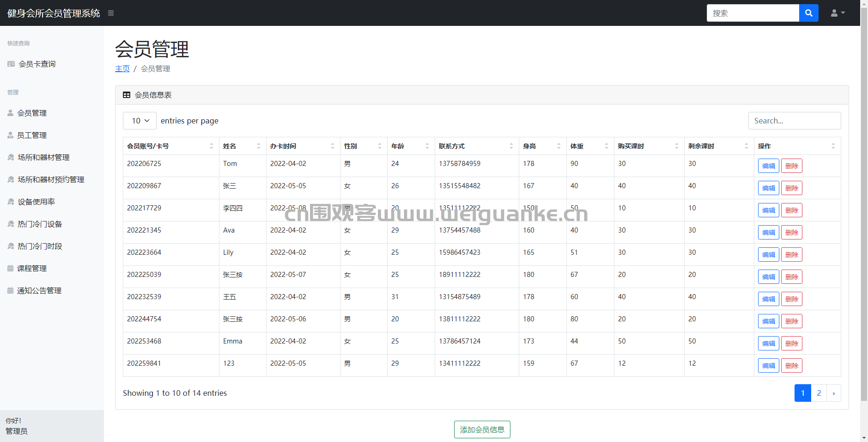Click 删除 for member Ava
Viewport: 868px width, 442px height.
792,233
